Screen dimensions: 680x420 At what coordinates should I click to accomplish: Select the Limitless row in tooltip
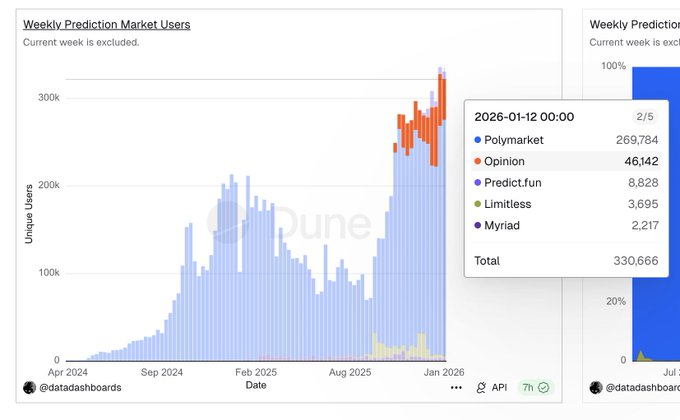(566, 204)
